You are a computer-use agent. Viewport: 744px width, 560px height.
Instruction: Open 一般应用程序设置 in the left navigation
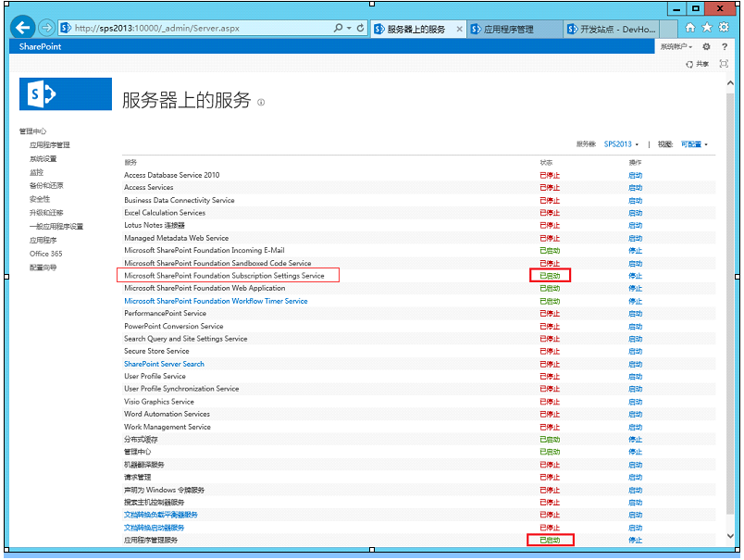coord(56,227)
